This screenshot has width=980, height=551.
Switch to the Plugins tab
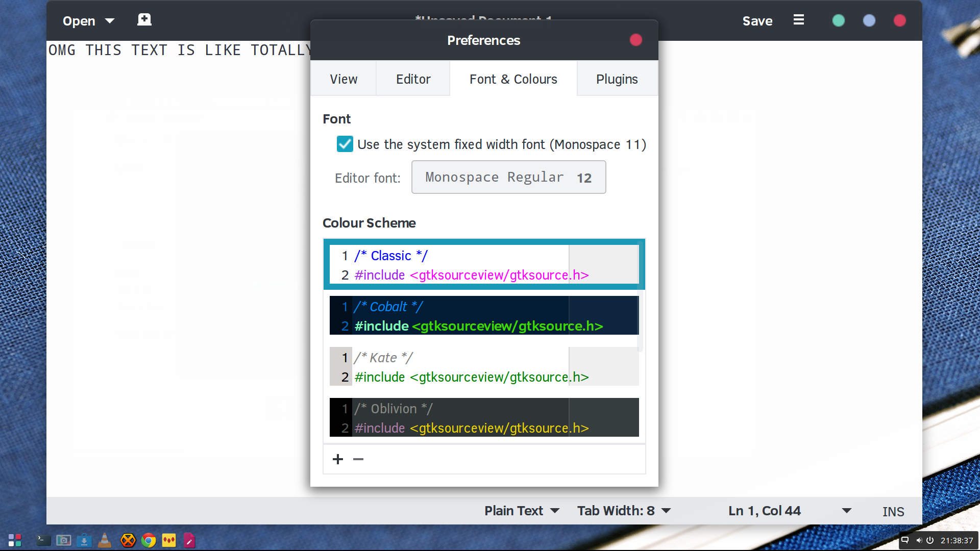[x=617, y=79]
